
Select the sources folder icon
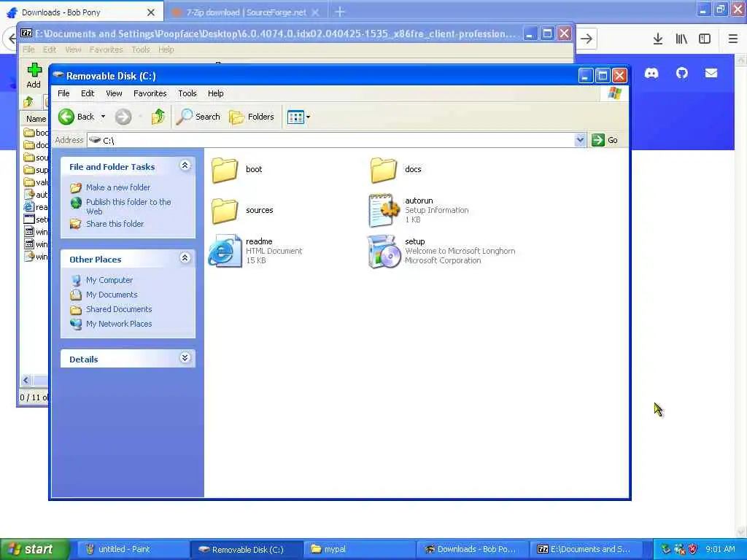pyautogui.click(x=225, y=211)
